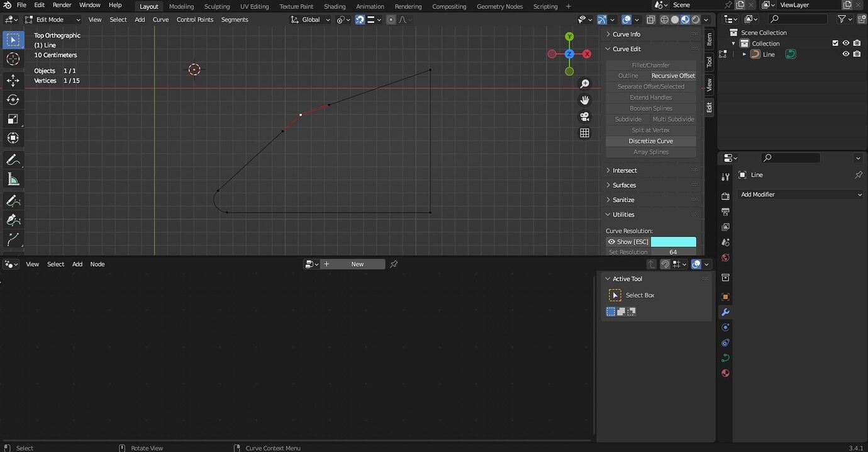Open the Material properties tab
Image resolution: width=868 pixels, height=452 pixels.
click(725, 373)
